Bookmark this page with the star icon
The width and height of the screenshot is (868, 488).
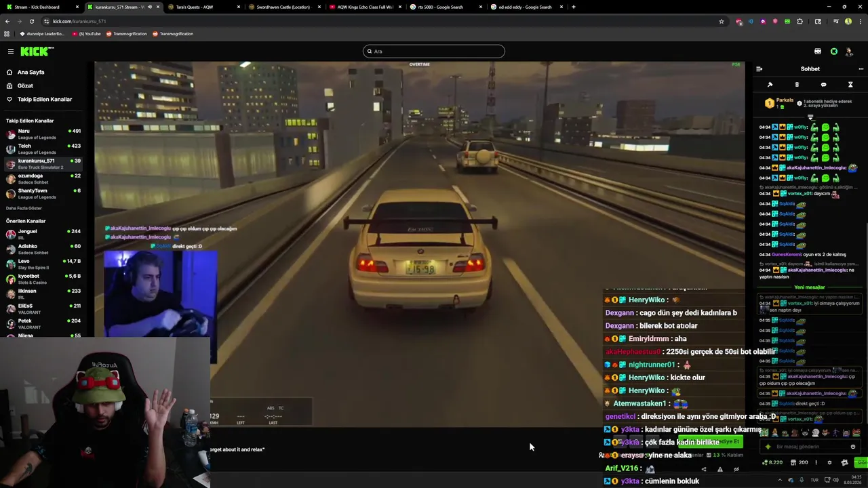pos(722,21)
